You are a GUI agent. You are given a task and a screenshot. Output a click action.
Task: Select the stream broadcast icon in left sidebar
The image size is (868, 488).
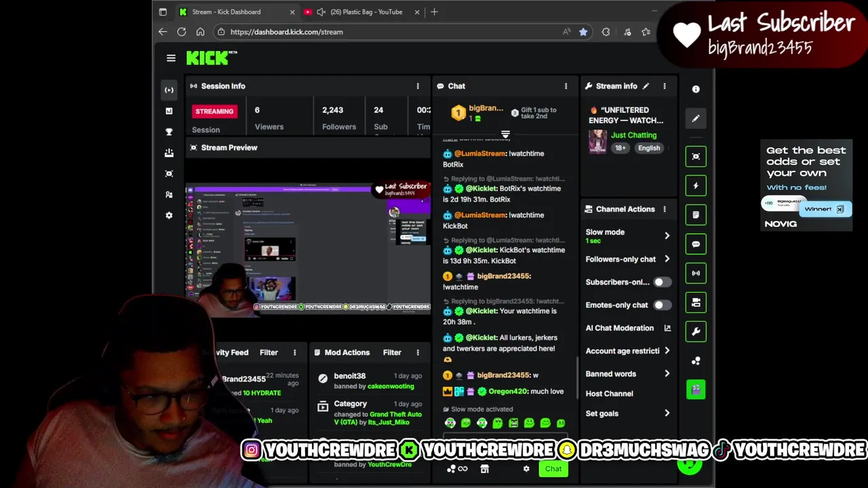tap(169, 89)
